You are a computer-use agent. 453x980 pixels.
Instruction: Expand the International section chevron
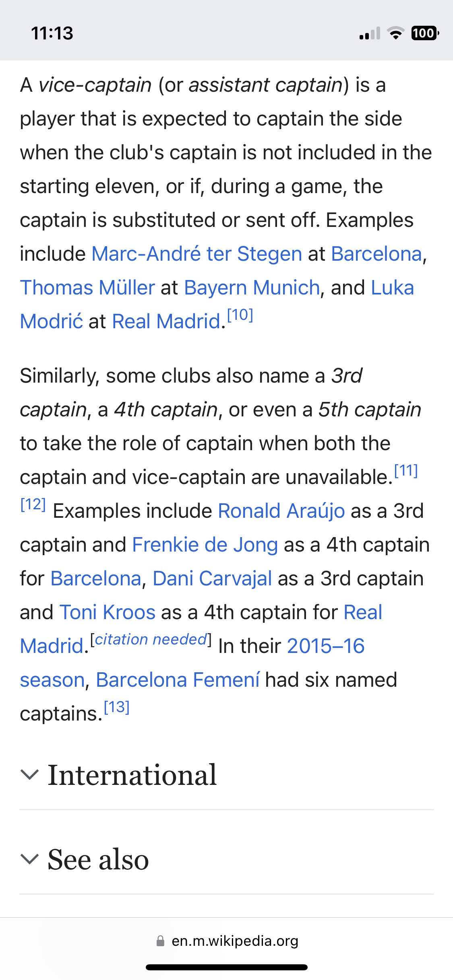[29, 774]
